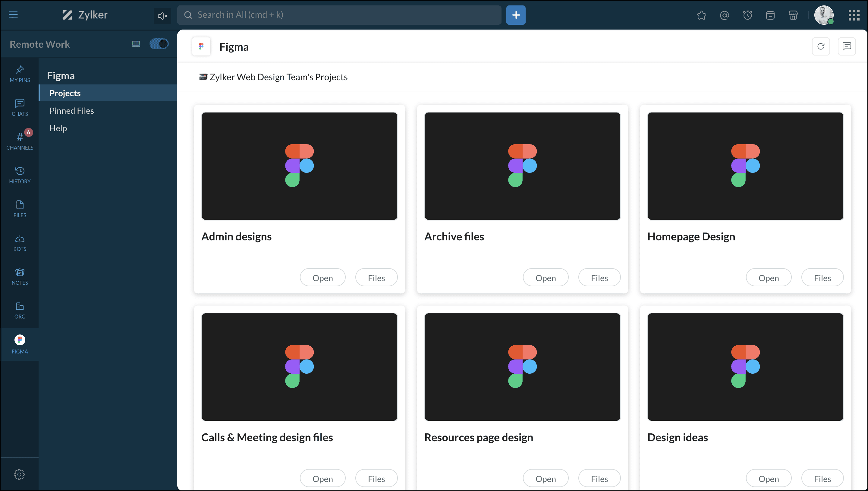Open the Admin designs project
The image size is (868, 491).
[322, 278]
